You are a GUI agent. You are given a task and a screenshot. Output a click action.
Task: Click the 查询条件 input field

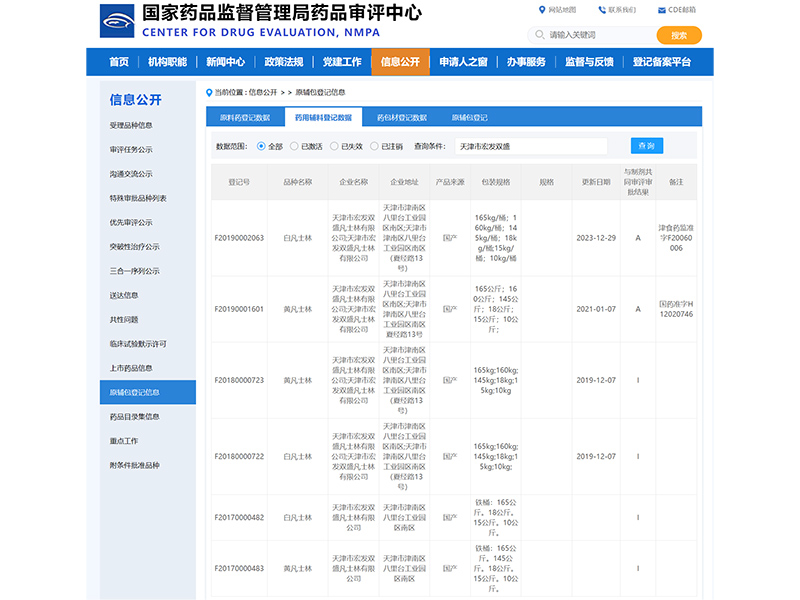[x=531, y=146]
